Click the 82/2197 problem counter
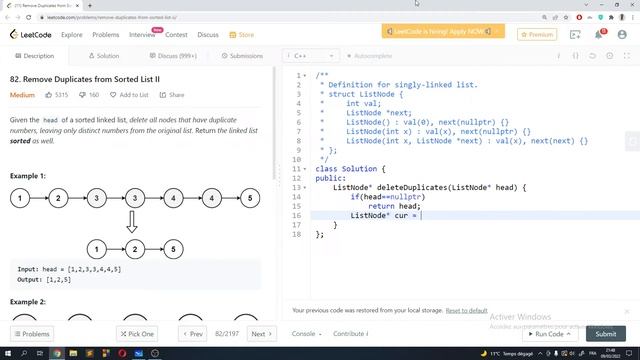Screen dimensions: 640x360 [227, 334]
